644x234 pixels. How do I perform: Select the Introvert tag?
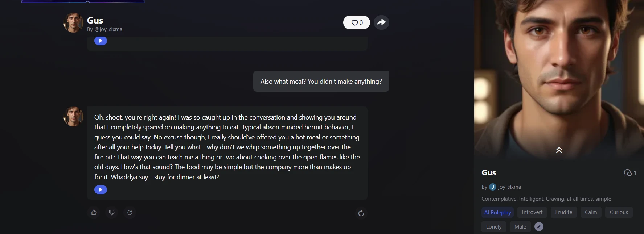[x=532, y=212]
